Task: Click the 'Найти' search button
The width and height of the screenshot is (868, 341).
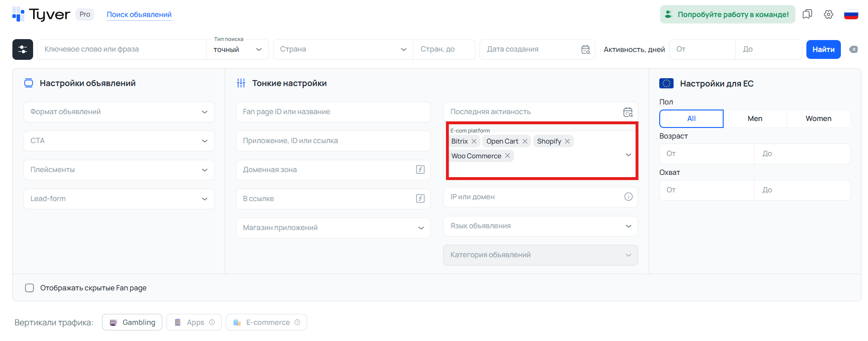Action: tap(823, 49)
